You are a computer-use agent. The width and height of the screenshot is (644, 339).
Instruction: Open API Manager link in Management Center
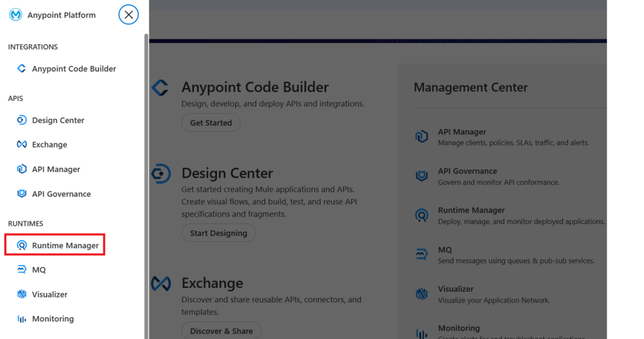462,132
